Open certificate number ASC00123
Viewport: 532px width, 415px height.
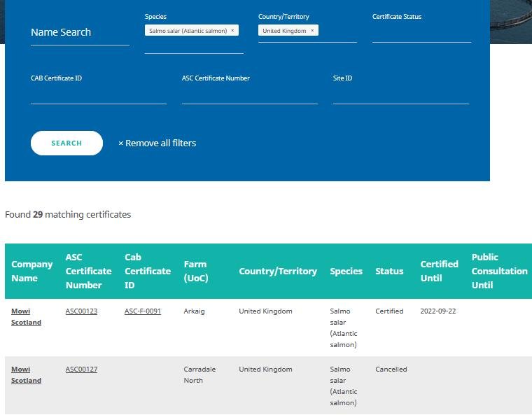[81, 311]
